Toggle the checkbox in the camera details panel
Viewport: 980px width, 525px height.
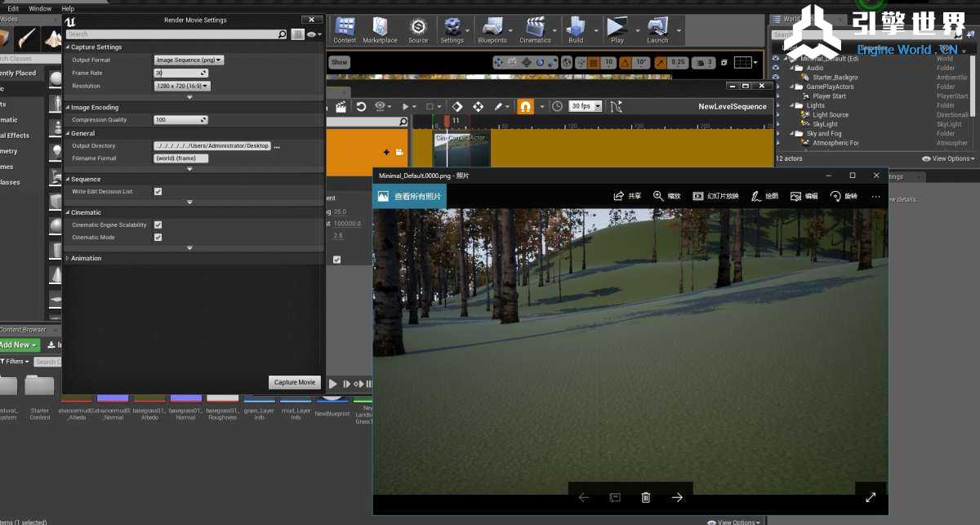pyautogui.click(x=336, y=260)
